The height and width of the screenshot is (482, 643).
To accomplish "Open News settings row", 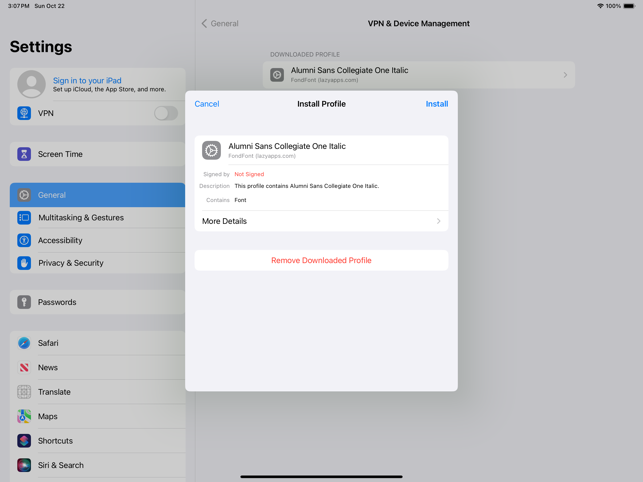I will point(97,368).
